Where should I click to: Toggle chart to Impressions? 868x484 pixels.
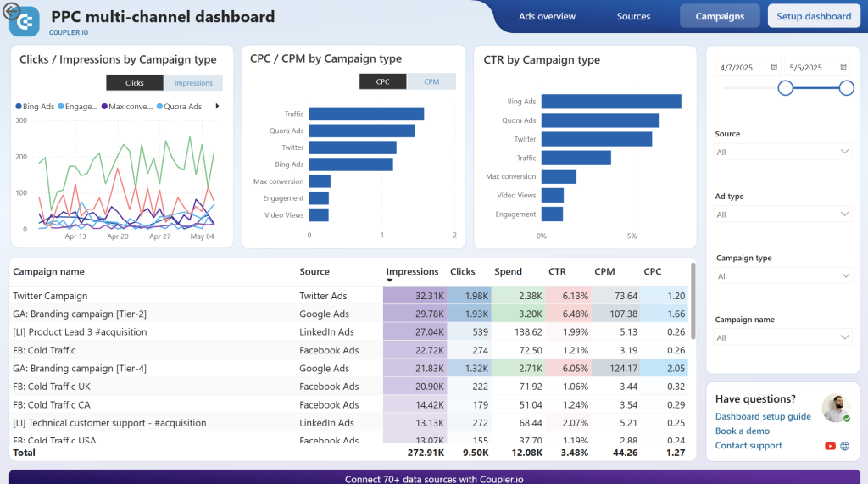(193, 82)
